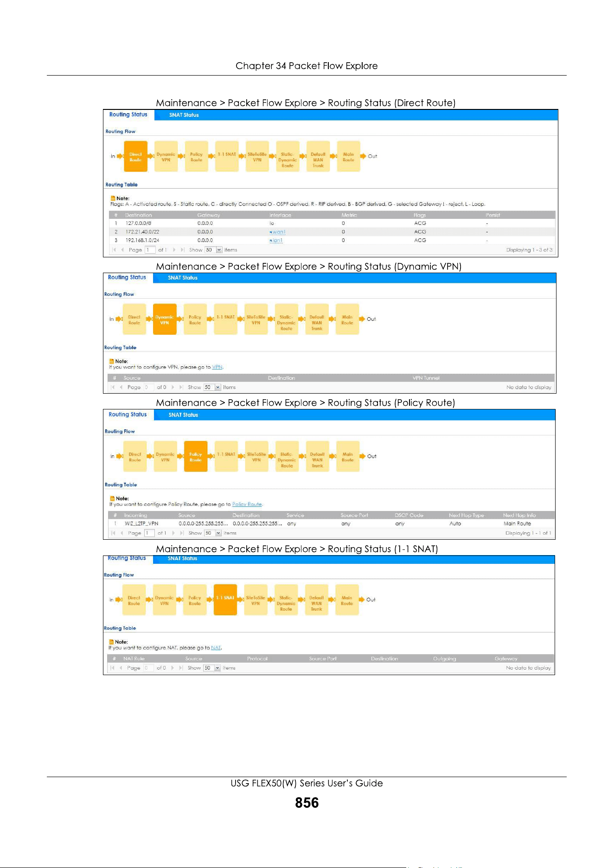Click last-page arrow in 1-1 SNAT table pager
Image resolution: width=614 pixels, height=868 pixels.
coord(181,668)
